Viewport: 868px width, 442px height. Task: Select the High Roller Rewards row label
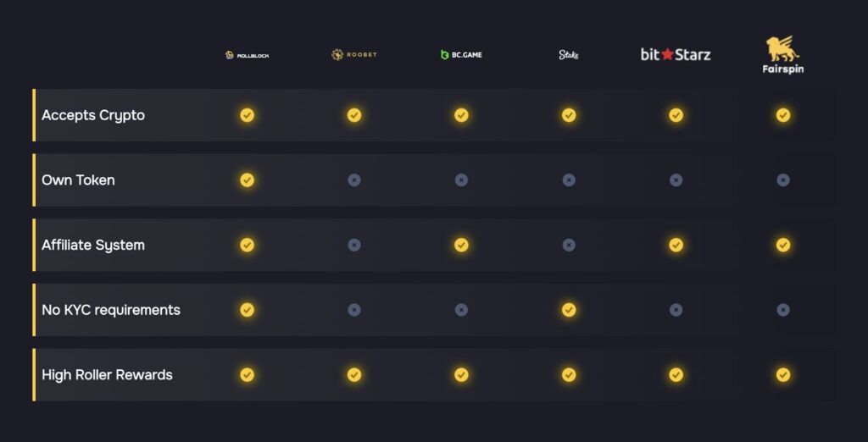click(107, 375)
